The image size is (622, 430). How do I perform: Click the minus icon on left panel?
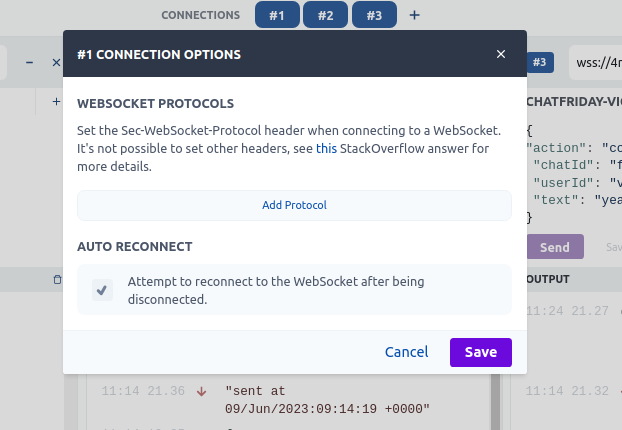point(29,62)
